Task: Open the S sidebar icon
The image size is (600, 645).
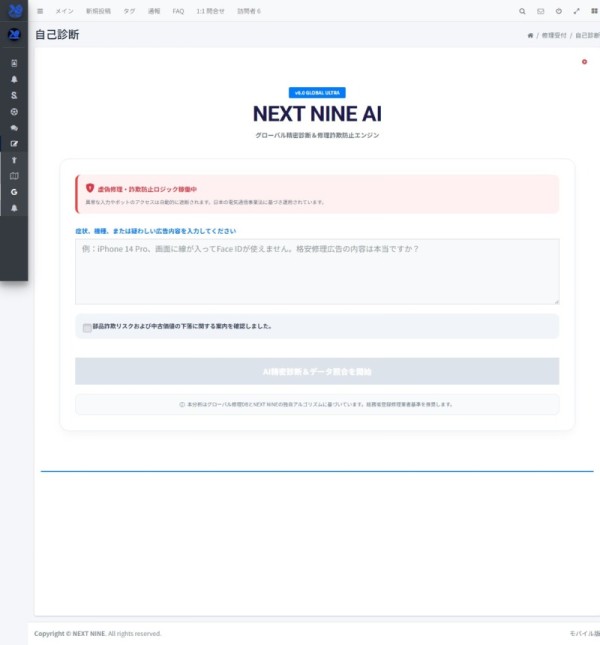Action: coord(14,95)
